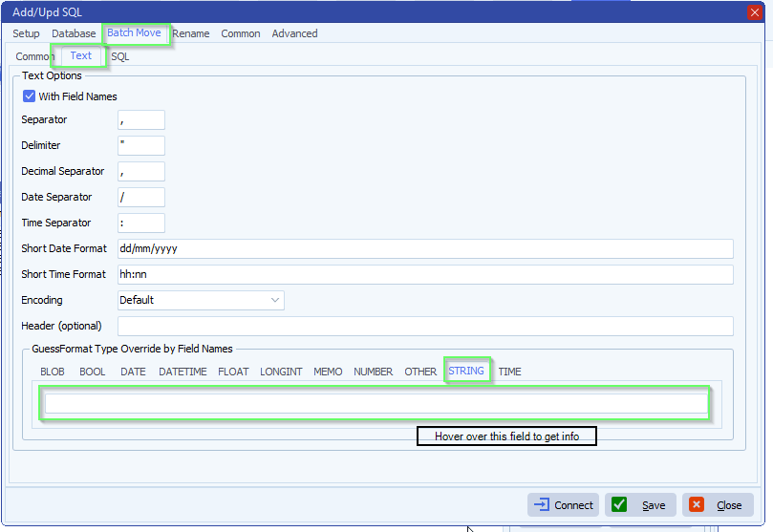This screenshot has height=532, width=773.
Task: Open the Rename tab
Action: point(191,33)
